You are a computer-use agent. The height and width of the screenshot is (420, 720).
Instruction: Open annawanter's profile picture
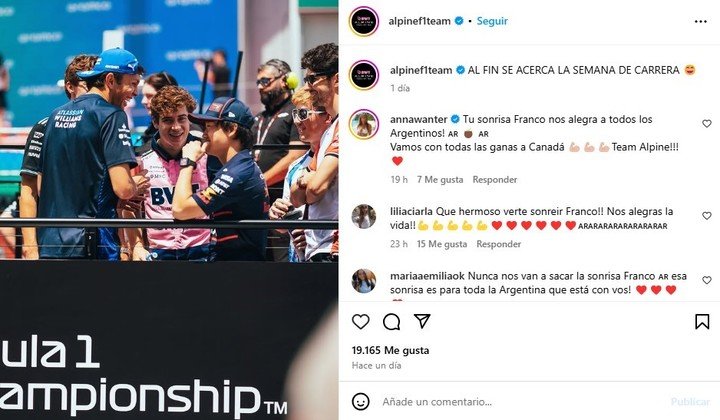(x=364, y=125)
